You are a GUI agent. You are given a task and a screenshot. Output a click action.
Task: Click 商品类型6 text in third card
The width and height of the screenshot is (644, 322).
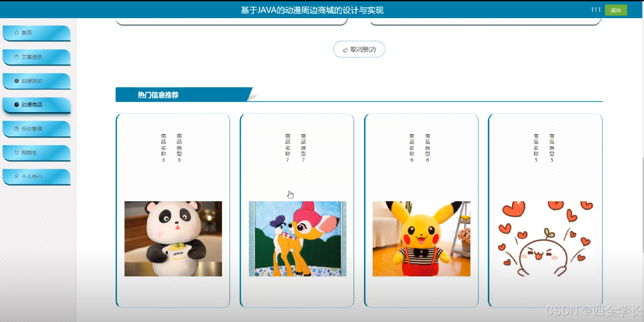[x=428, y=148]
